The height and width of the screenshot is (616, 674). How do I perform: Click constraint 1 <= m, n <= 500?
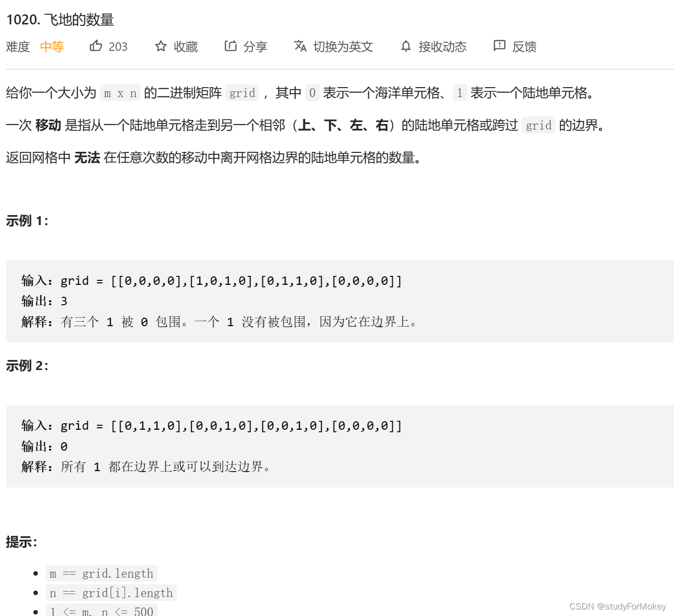[x=102, y=611]
